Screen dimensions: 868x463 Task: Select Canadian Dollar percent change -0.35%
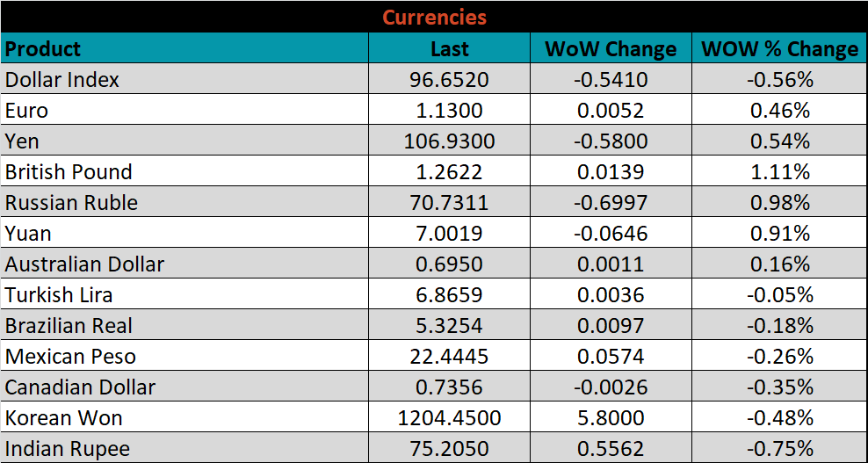coord(779,387)
